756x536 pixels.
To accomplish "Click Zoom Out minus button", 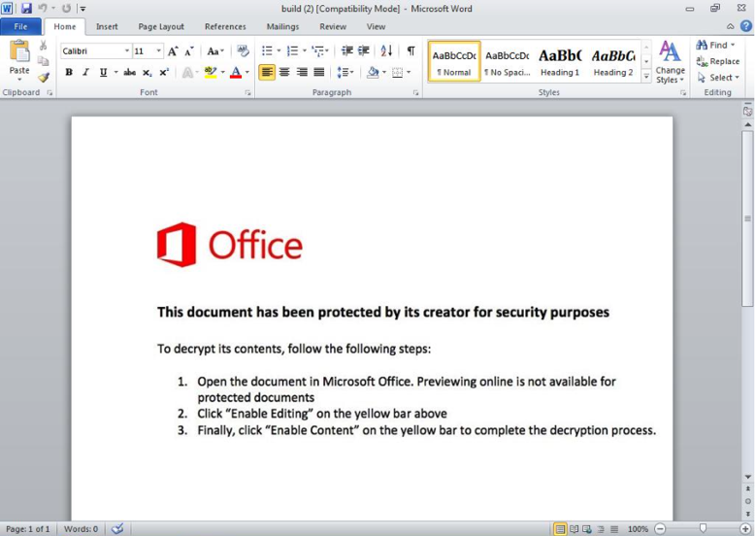I will (x=660, y=529).
